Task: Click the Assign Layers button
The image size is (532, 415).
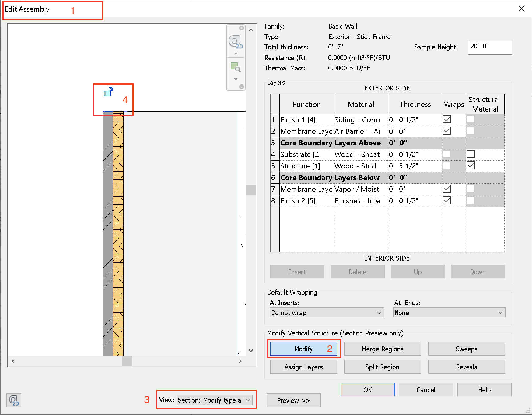Action: 304,367
